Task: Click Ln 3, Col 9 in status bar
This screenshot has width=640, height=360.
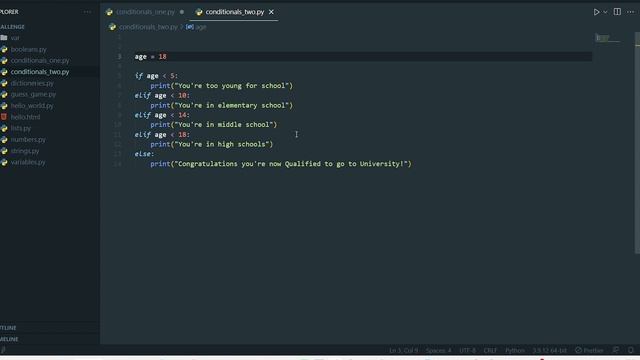Action: pos(403,350)
